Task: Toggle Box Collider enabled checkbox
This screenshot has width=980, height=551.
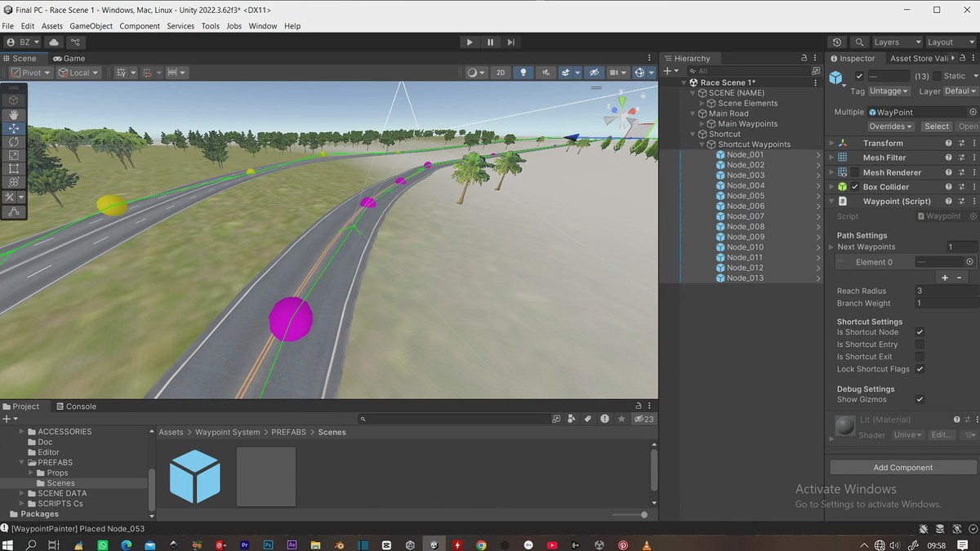Action: pos(855,187)
